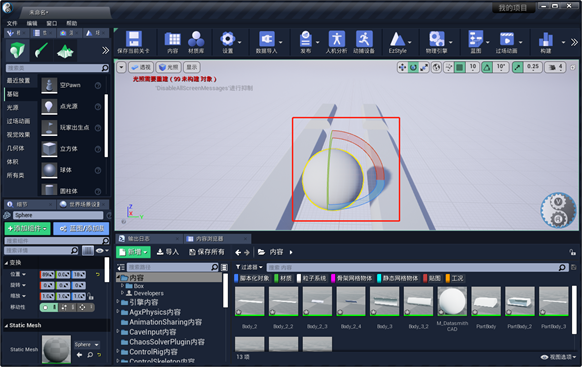Toggle the 静态网格物体 filter

pyautogui.click(x=398, y=278)
